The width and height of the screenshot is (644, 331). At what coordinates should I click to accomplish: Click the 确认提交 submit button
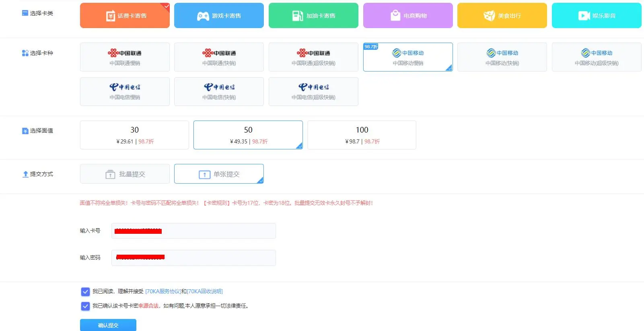[108, 325]
